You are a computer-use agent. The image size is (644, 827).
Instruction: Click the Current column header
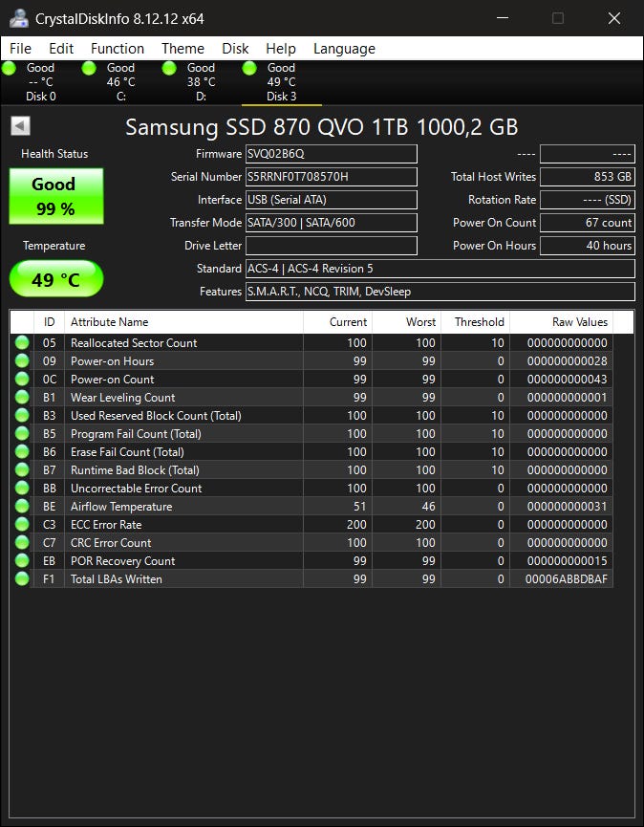pos(338,322)
